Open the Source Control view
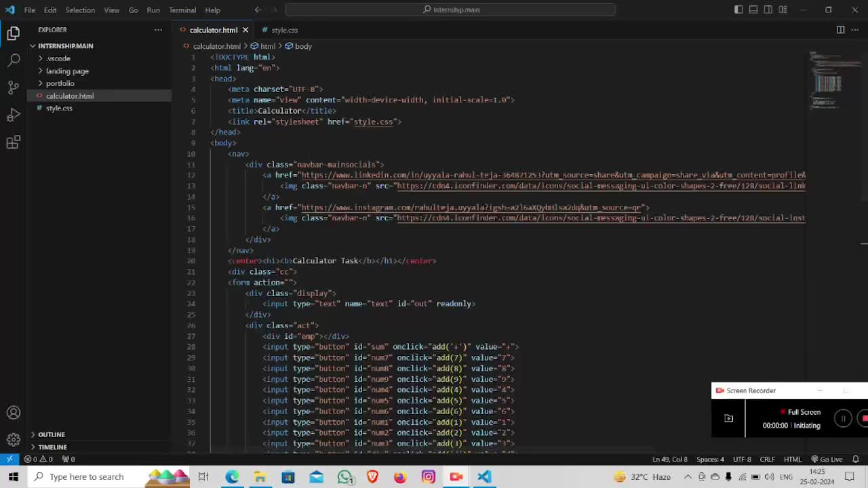The width and height of the screenshot is (868, 488). (x=14, y=87)
